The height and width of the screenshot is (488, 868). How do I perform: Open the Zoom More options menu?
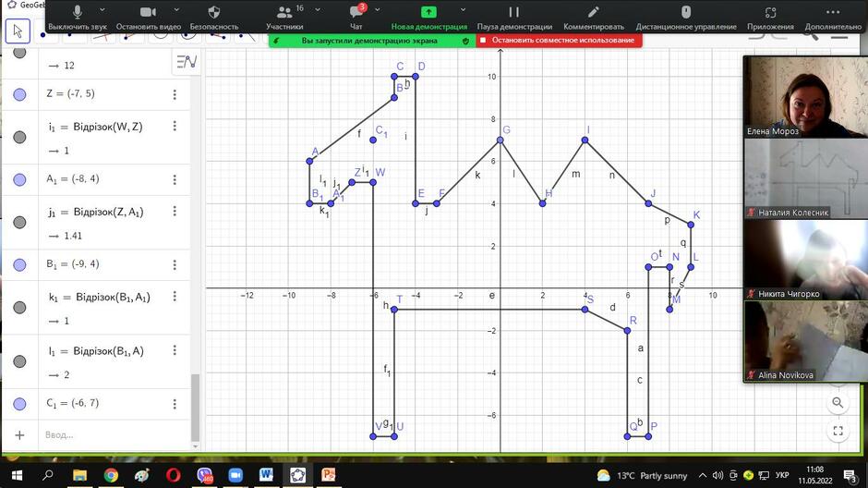point(833,18)
